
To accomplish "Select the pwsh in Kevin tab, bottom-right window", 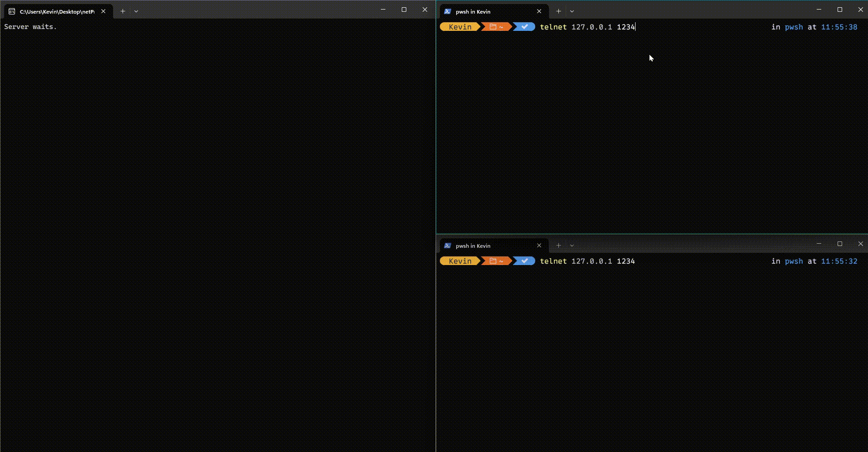I will (494, 246).
